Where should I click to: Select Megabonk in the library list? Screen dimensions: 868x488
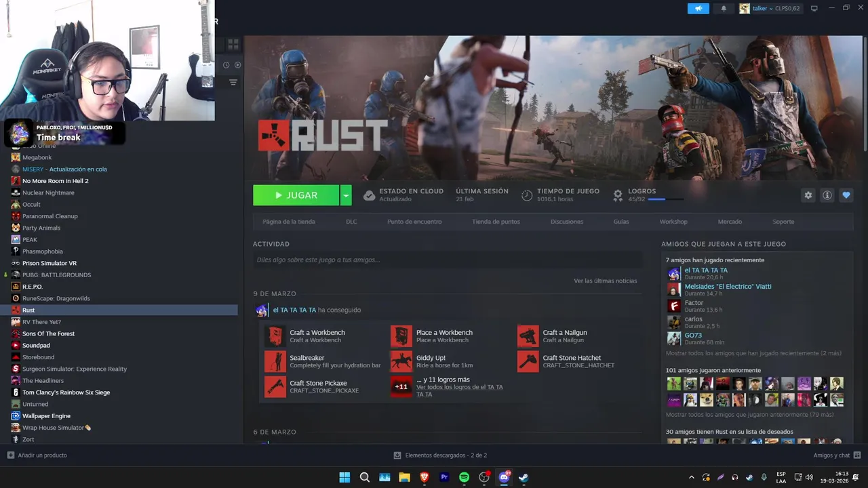(x=37, y=157)
